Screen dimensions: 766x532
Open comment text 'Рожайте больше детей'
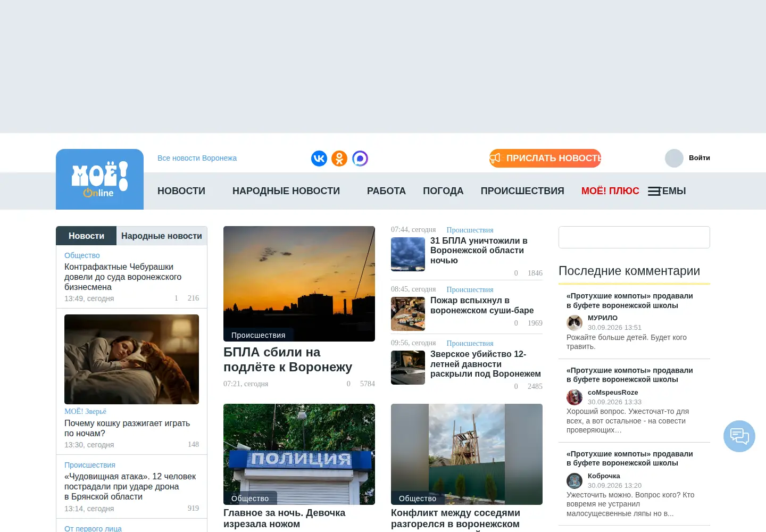(x=627, y=342)
